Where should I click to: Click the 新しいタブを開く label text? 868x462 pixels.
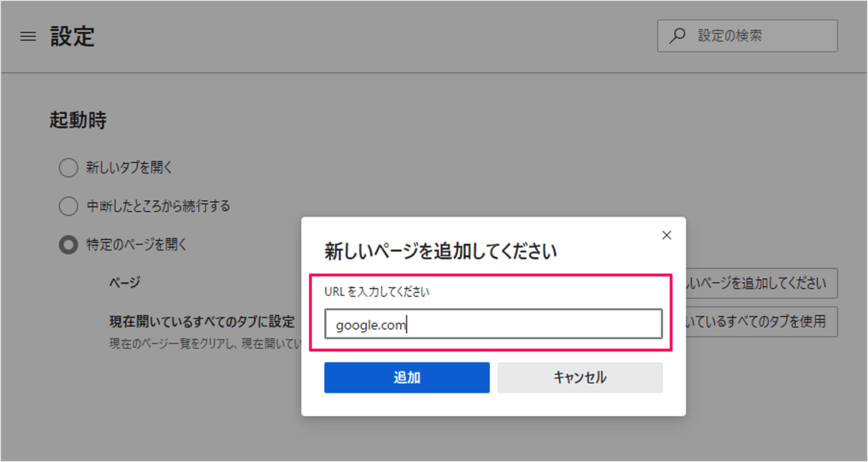129,167
